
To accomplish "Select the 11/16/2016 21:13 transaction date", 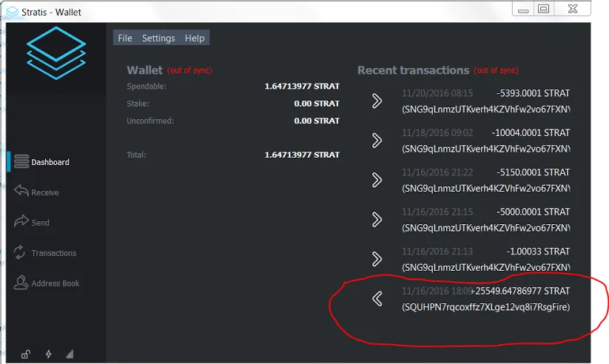I will tap(437, 252).
